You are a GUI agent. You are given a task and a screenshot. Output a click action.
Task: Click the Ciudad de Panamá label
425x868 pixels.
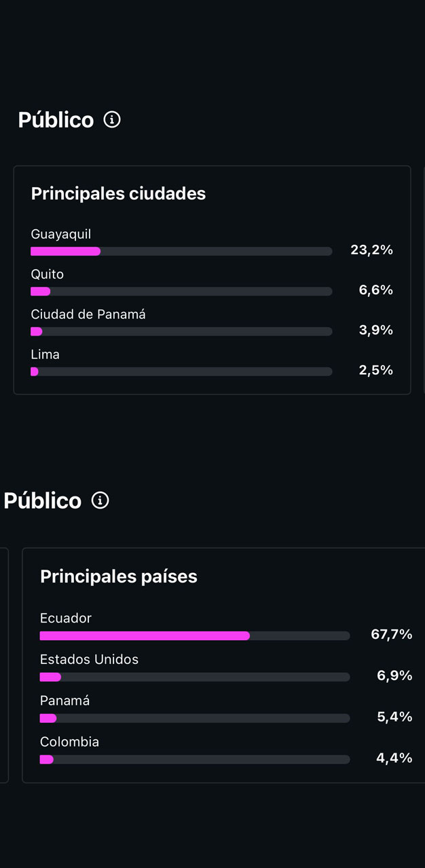click(x=88, y=315)
